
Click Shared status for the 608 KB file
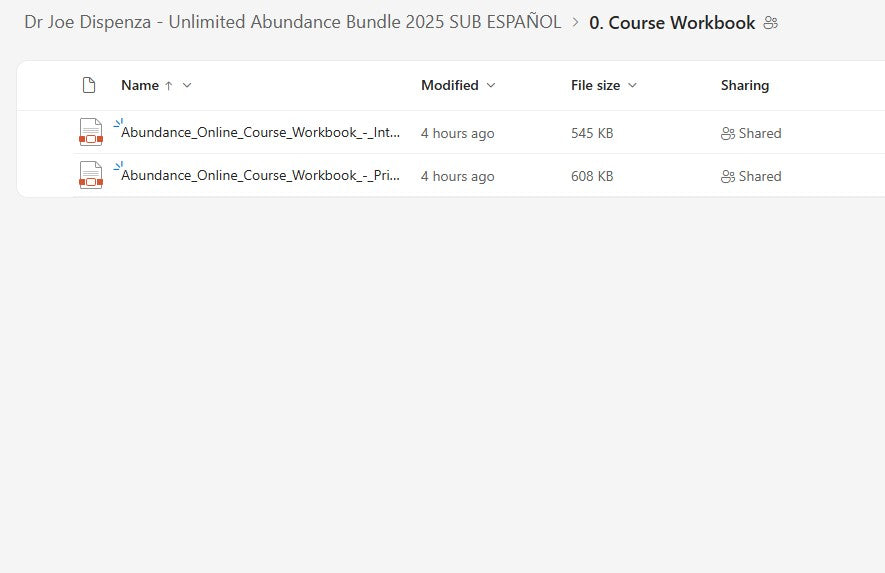(x=751, y=176)
